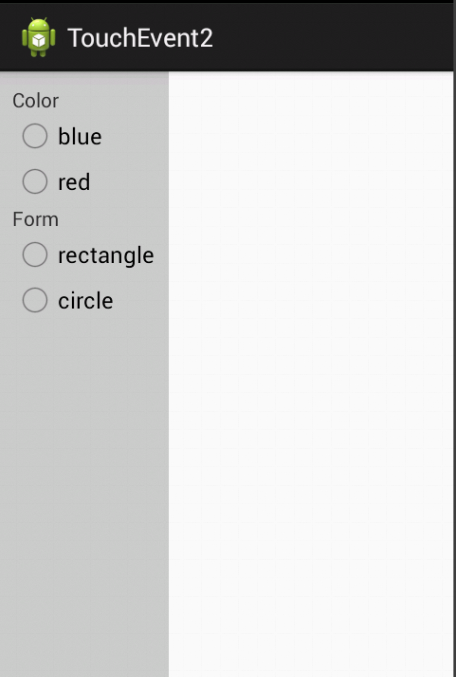
Task: Touch the white canvas beside the rectangle option
Action: (311, 255)
